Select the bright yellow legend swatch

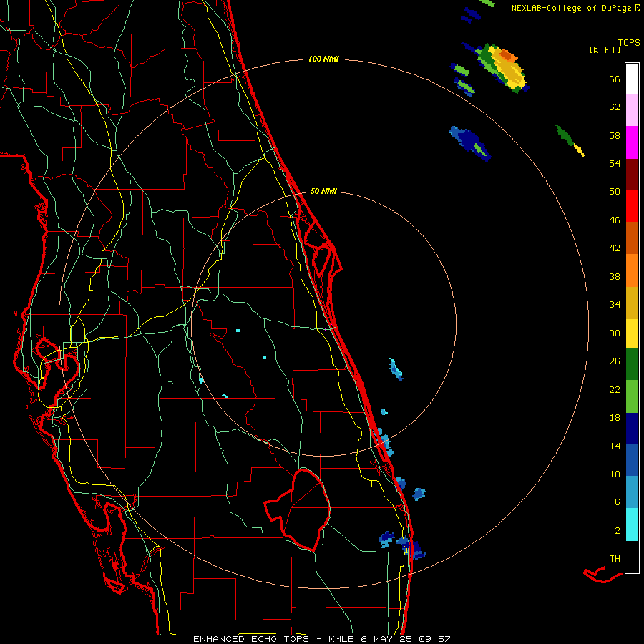pos(632,333)
